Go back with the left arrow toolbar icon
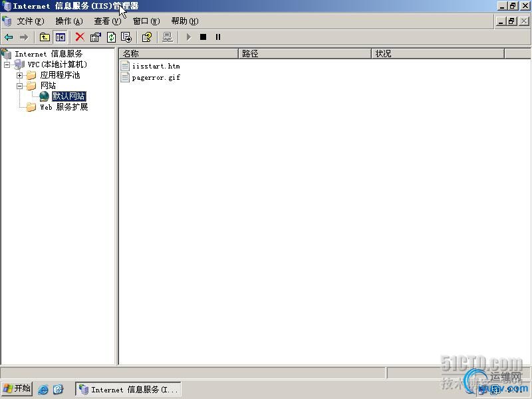Screen dimensions: 532x399 [9, 37]
